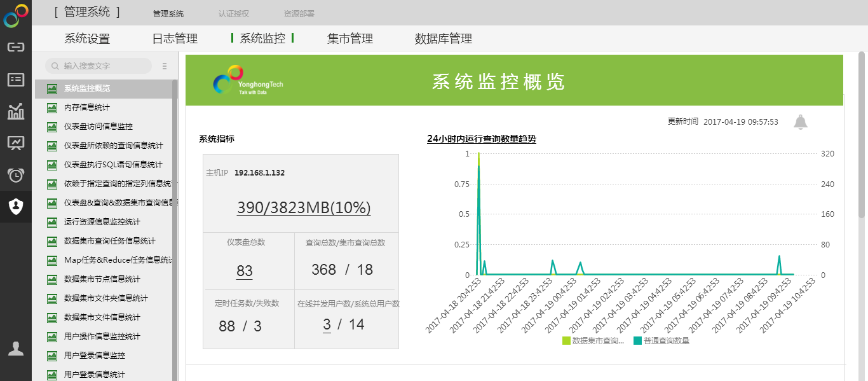Open the list options icon beside search box

(165, 66)
